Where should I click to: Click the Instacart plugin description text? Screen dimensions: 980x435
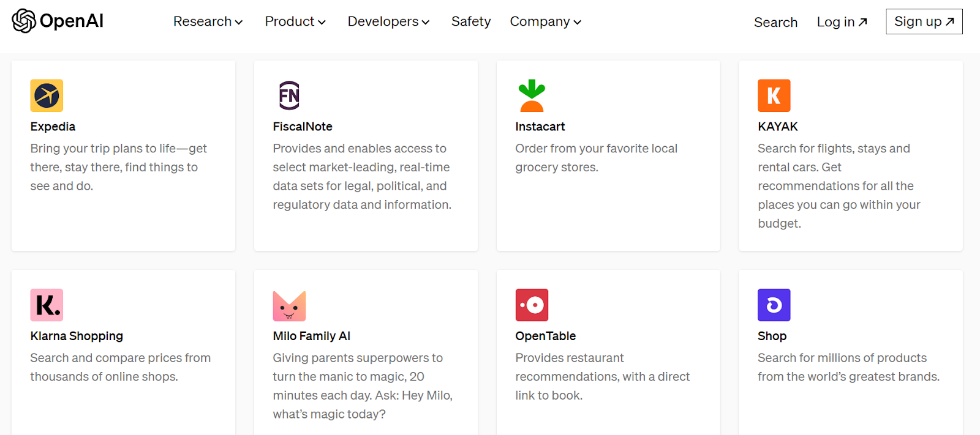point(595,158)
